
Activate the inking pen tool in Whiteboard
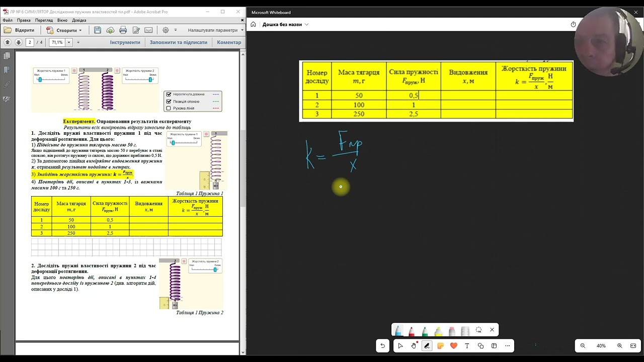[x=427, y=346]
